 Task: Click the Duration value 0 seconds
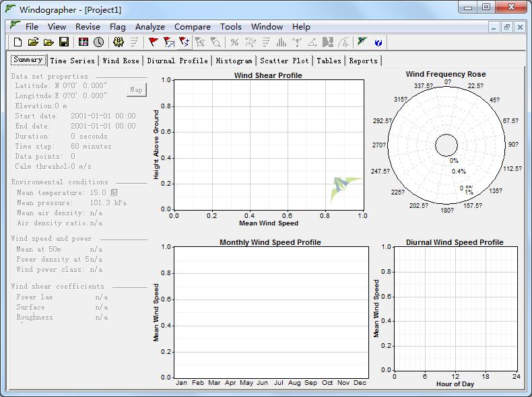[89, 137]
